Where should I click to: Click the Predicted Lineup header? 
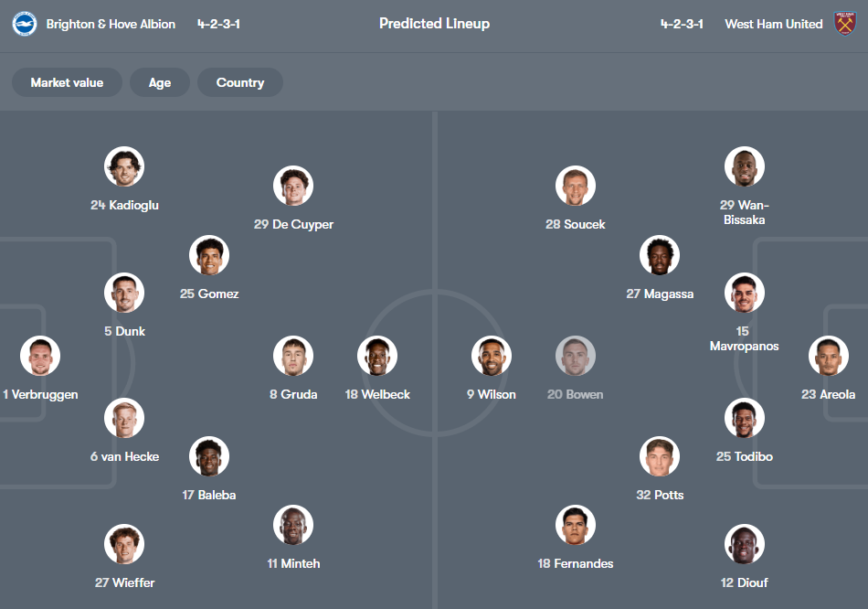[434, 23]
